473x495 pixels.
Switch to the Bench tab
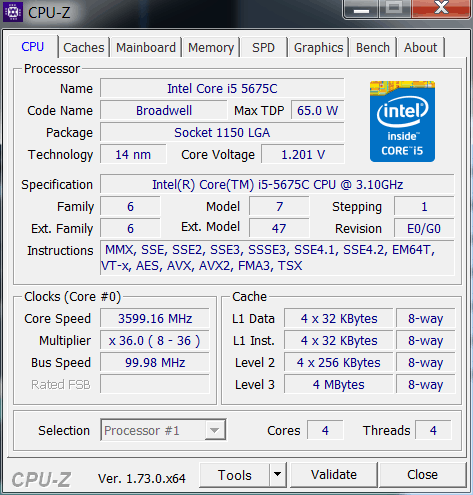373,47
